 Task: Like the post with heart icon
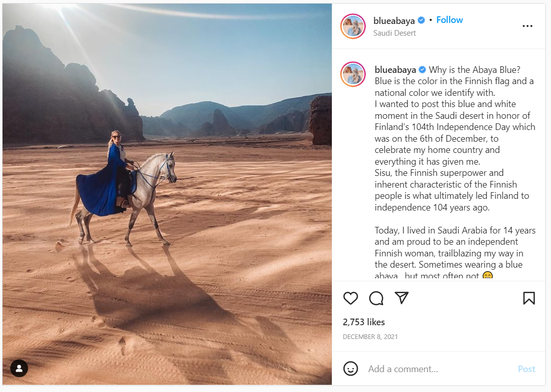[350, 298]
